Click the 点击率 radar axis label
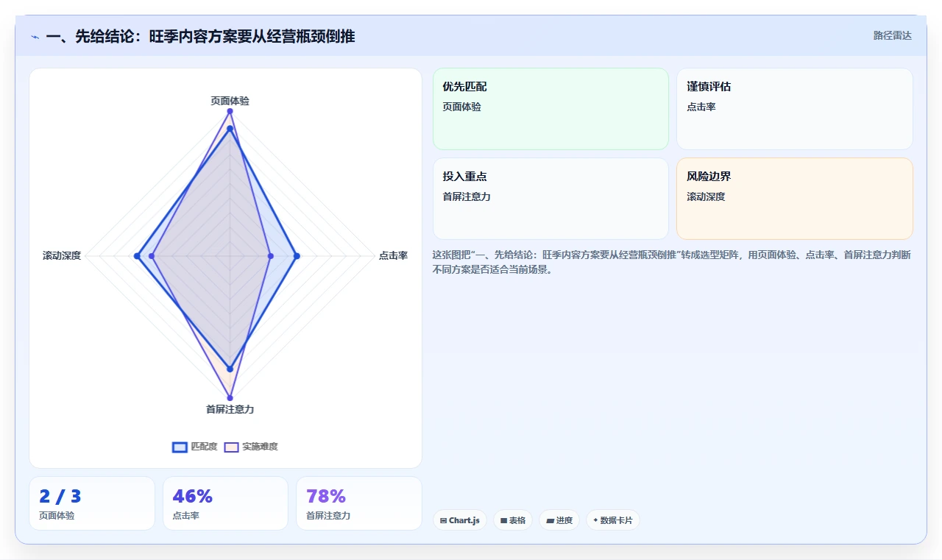 point(393,255)
